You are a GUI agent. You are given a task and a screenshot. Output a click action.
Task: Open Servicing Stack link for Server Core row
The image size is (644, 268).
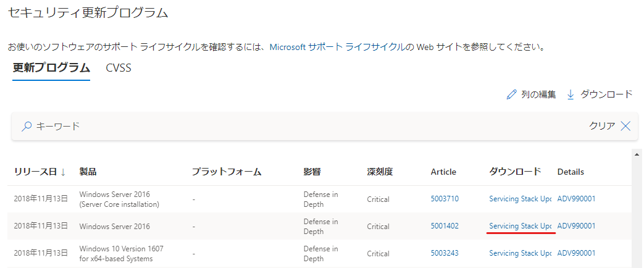(x=520, y=199)
